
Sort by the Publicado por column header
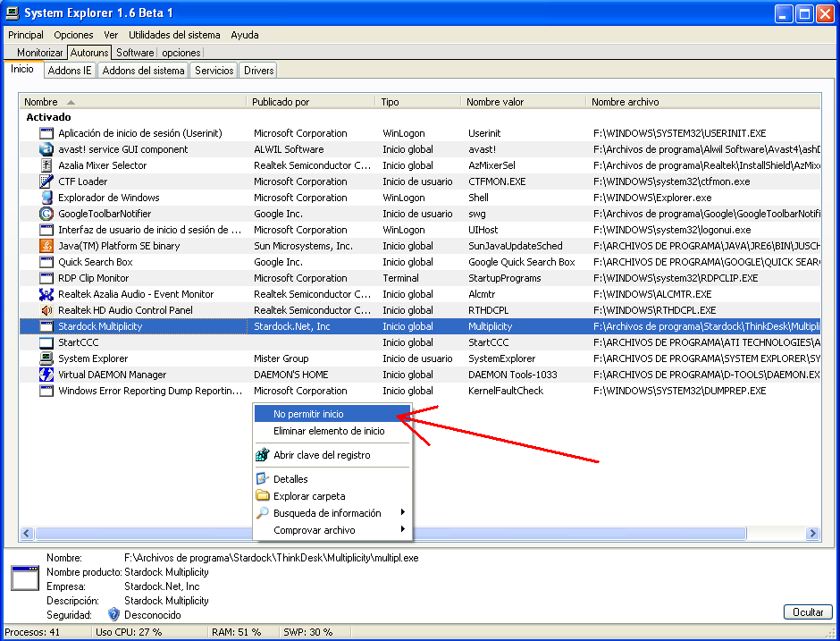pyautogui.click(x=311, y=102)
